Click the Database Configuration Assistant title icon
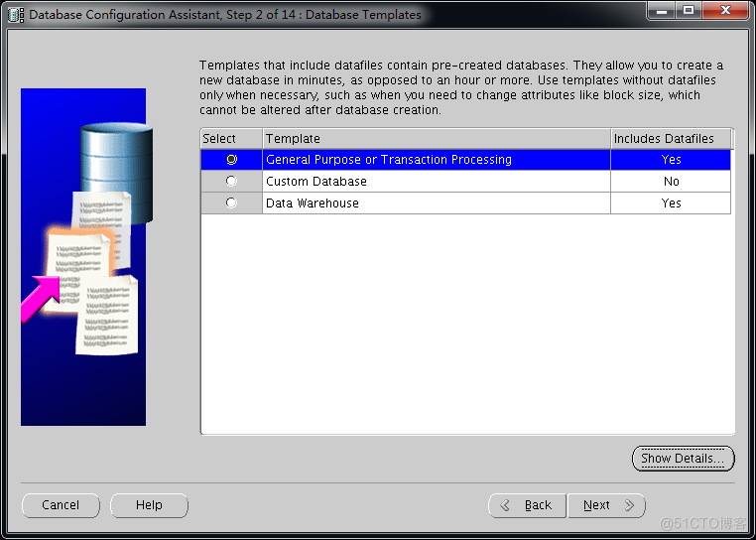Image resolution: width=756 pixels, height=540 pixels. pyautogui.click(x=16, y=15)
